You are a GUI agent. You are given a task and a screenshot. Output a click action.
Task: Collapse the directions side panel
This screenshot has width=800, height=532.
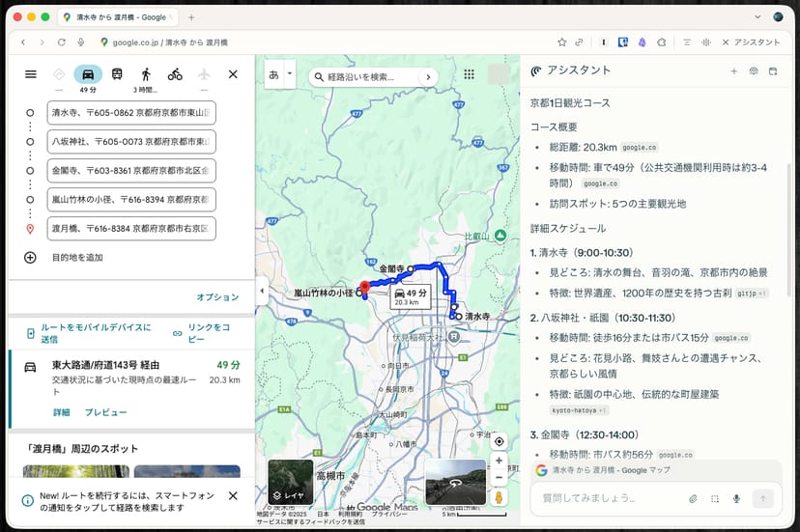click(x=260, y=291)
